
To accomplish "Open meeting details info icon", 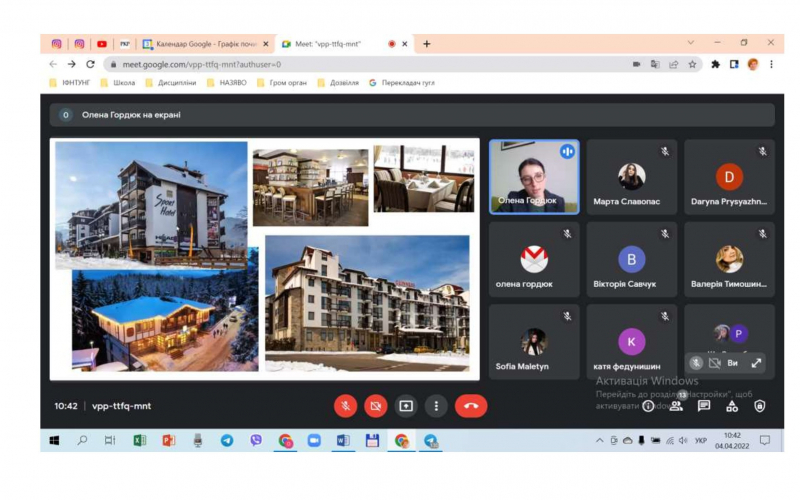I will click(648, 406).
